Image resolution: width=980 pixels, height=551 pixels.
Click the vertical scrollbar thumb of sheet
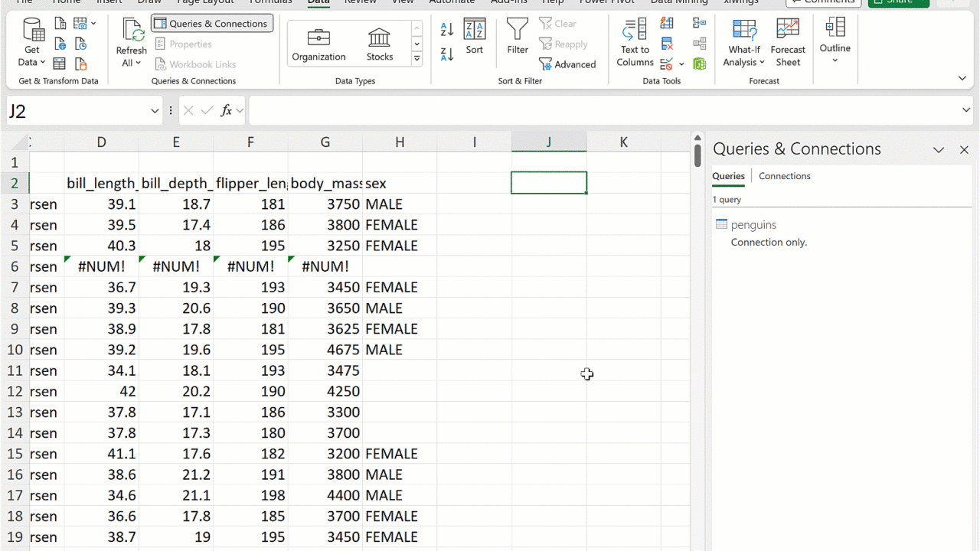pos(697,155)
